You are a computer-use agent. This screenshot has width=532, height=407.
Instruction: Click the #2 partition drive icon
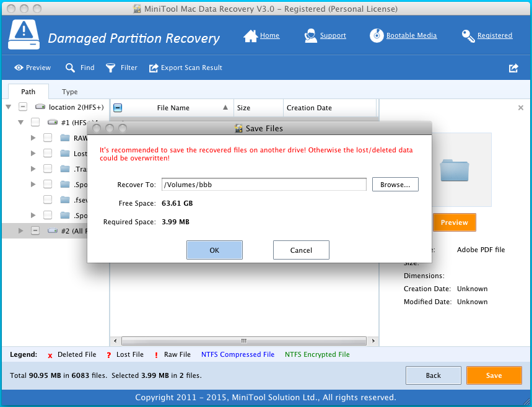tap(53, 231)
